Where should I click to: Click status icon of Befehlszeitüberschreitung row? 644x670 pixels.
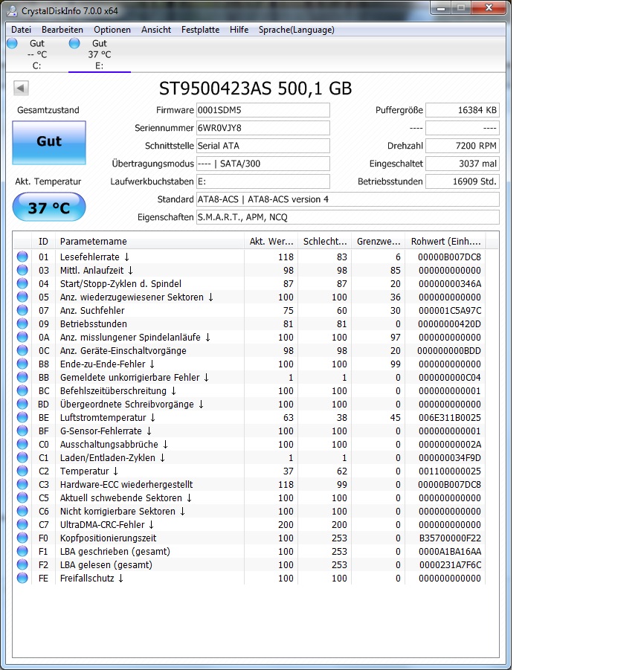pos(22,390)
